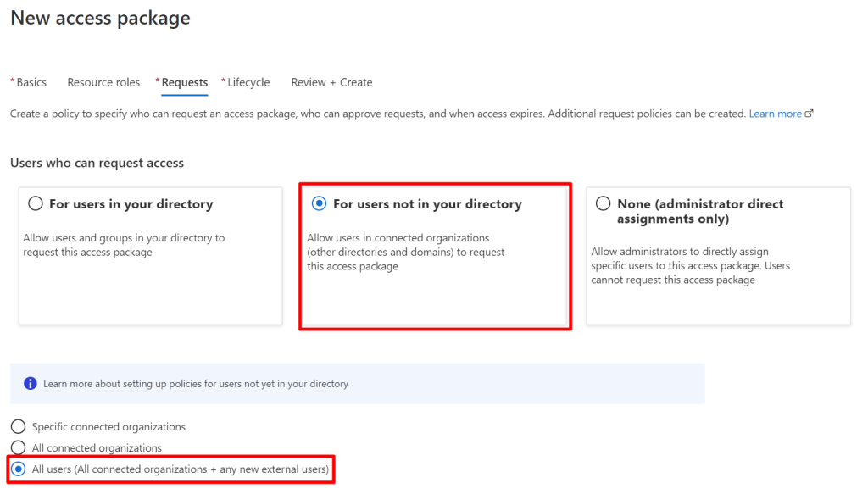
Task: Click external link icon beside Learn more
Action: [809, 114]
